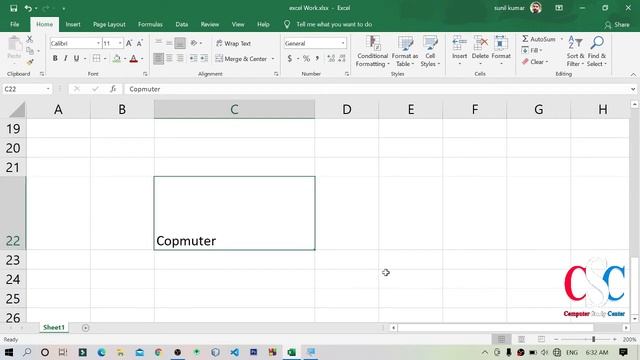Save the workbook with the floppy icon

point(13,8)
